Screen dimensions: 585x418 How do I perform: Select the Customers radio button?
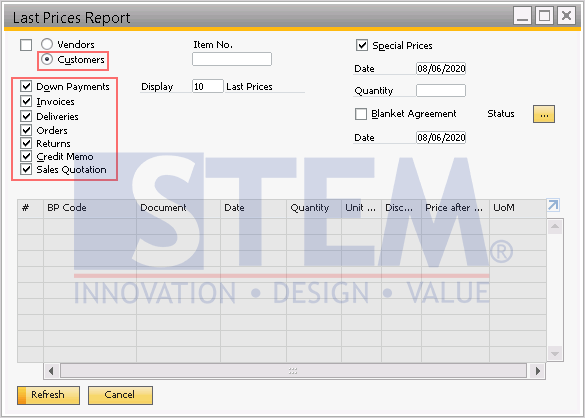[x=47, y=59]
